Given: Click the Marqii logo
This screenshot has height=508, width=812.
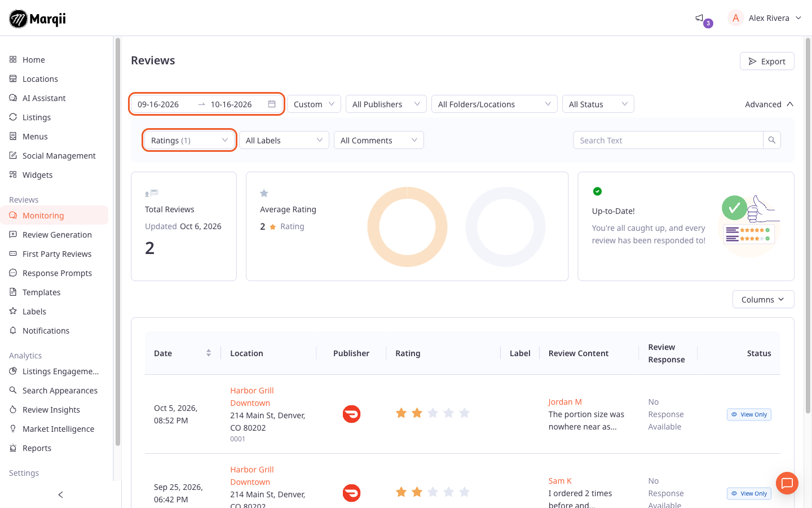Looking at the screenshot, I should point(38,19).
